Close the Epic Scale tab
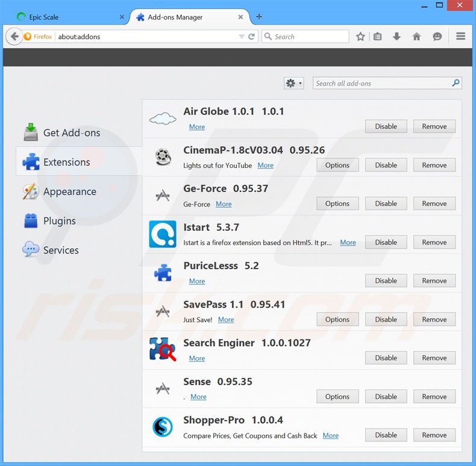 point(122,17)
